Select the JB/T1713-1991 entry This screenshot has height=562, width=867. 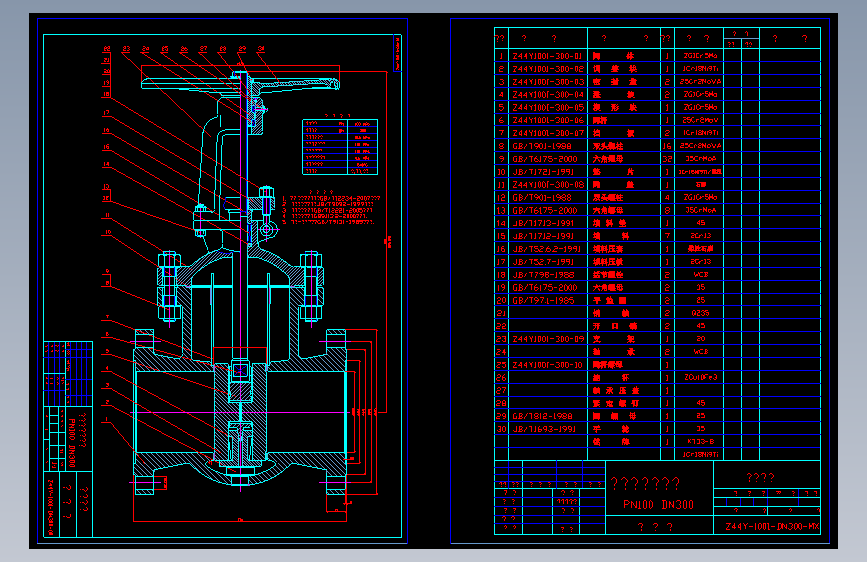[542, 223]
